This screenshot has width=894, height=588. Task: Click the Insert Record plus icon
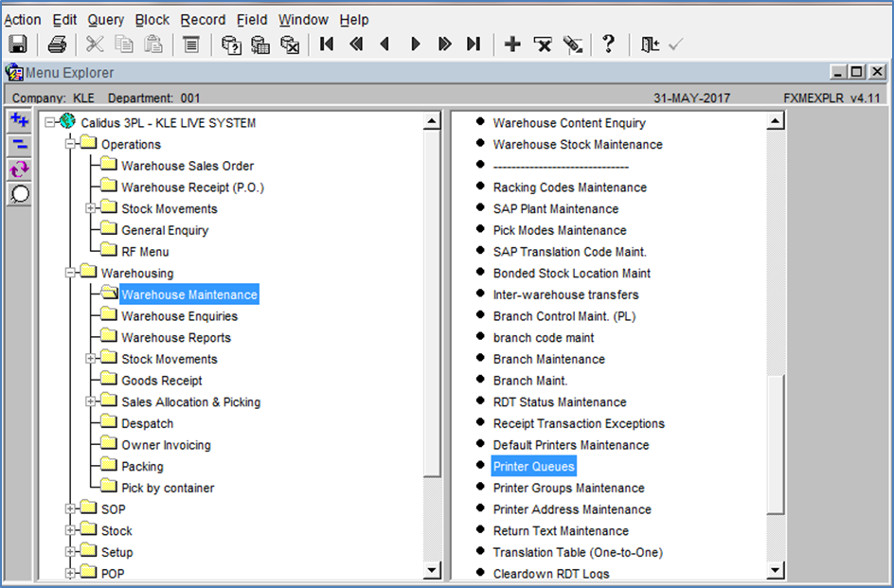tap(512, 44)
